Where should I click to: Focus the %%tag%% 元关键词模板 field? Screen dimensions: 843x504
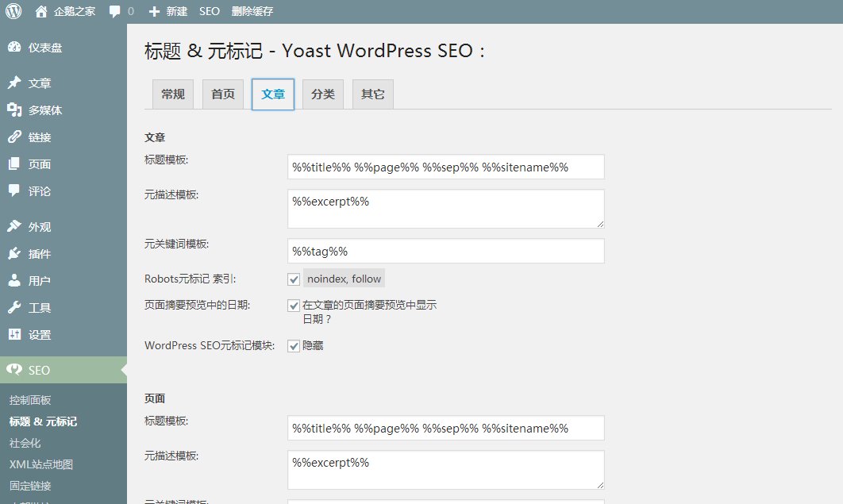click(x=445, y=251)
